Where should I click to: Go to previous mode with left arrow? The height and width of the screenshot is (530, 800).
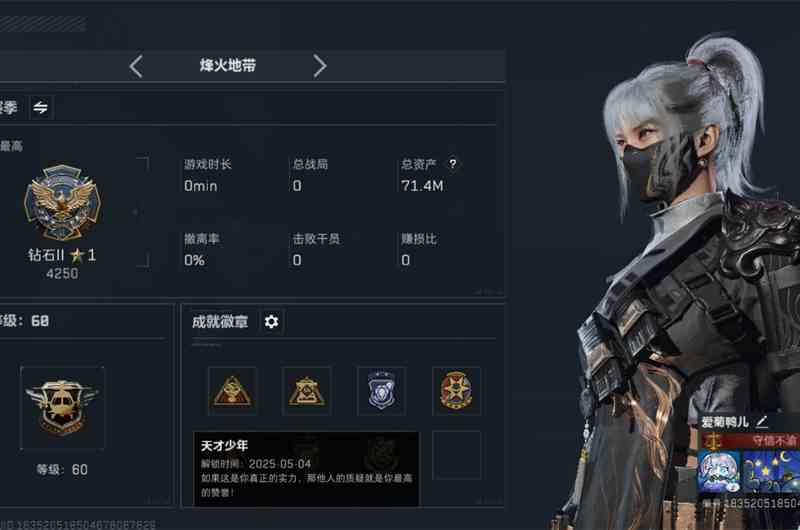(136, 66)
